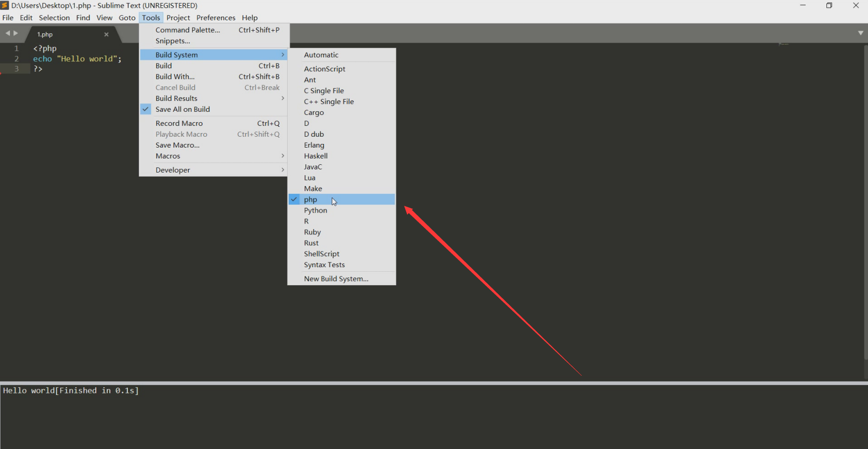The height and width of the screenshot is (449, 868).
Task: Expand the Build Results submenu
Action: click(x=213, y=98)
